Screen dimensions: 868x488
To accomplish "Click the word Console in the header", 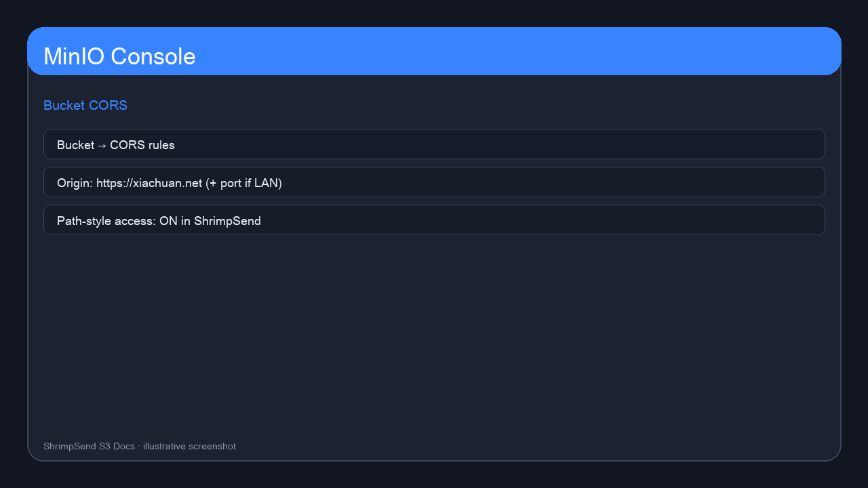I will [x=153, y=56].
